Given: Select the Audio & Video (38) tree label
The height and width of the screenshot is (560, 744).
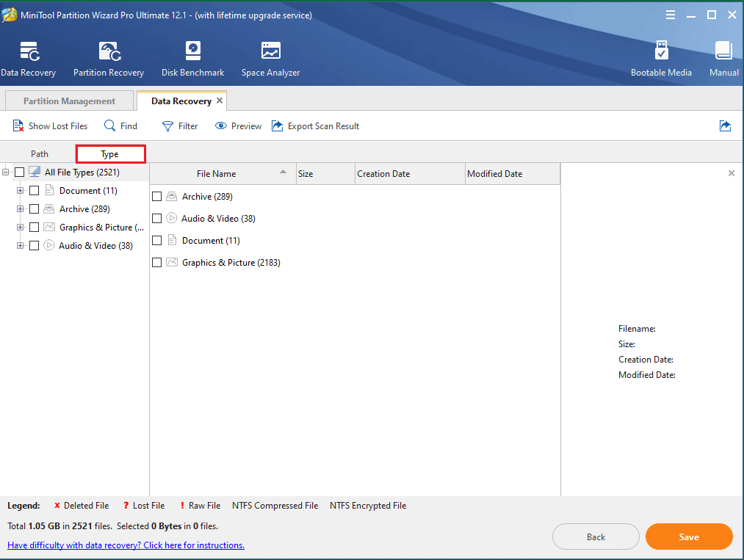Looking at the screenshot, I should (96, 246).
